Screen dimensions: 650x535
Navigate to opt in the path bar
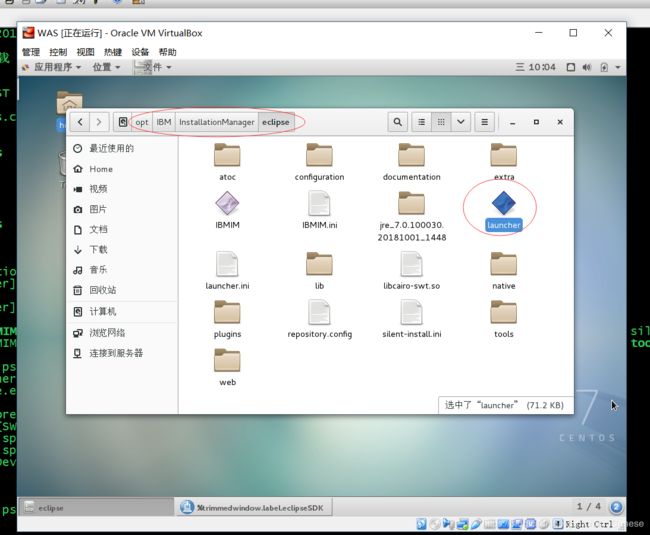[142, 122]
